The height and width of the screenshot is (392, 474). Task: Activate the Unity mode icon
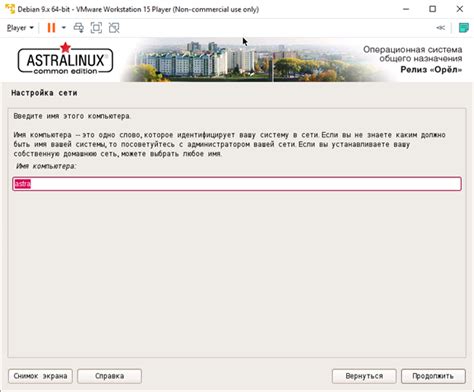pyautogui.click(x=114, y=28)
